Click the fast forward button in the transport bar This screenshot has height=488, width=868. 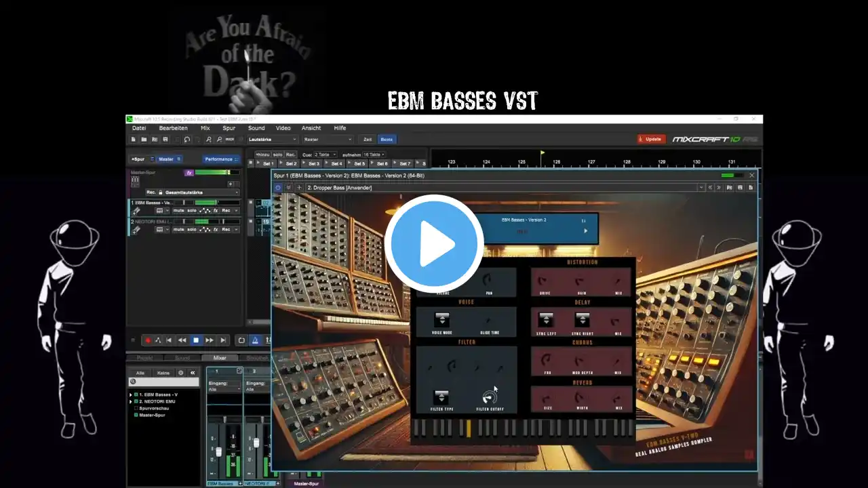click(x=210, y=340)
